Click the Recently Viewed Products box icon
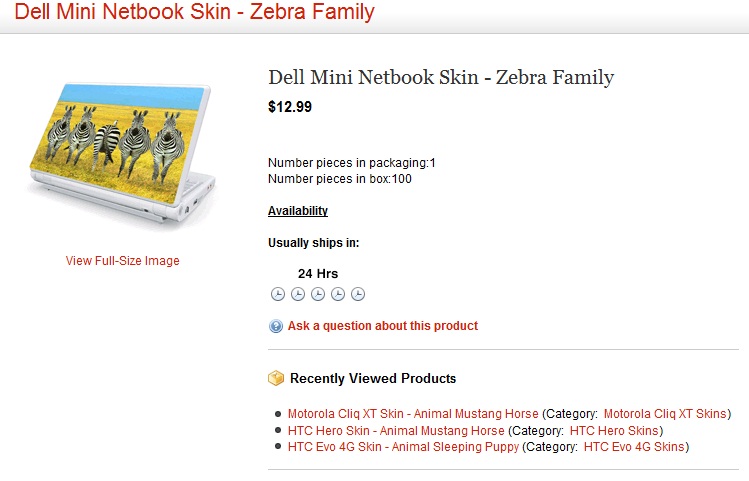749x481 pixels. (276, 379)
